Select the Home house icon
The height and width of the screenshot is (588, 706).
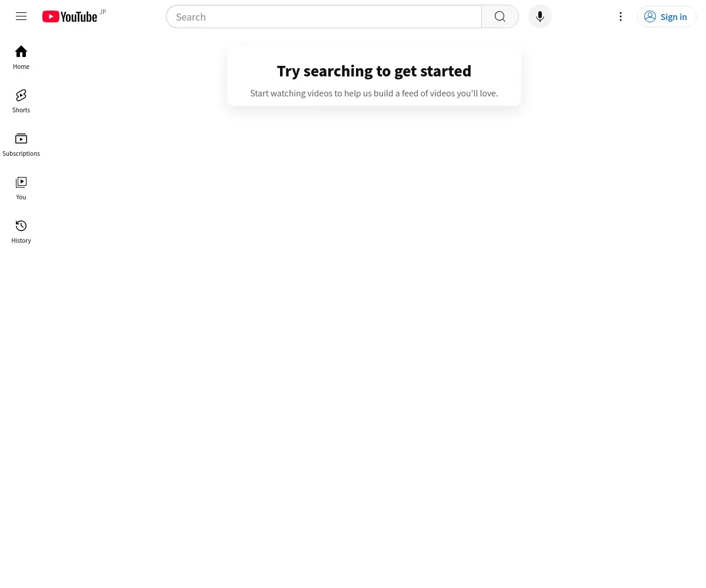pyautogui.click(x=21, y=52)
